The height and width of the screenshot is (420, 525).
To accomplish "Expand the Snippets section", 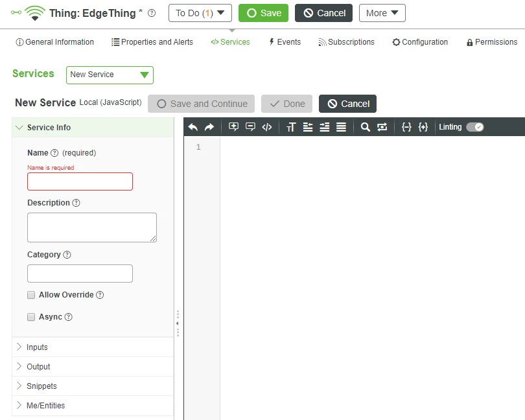I will pos(93,386).
